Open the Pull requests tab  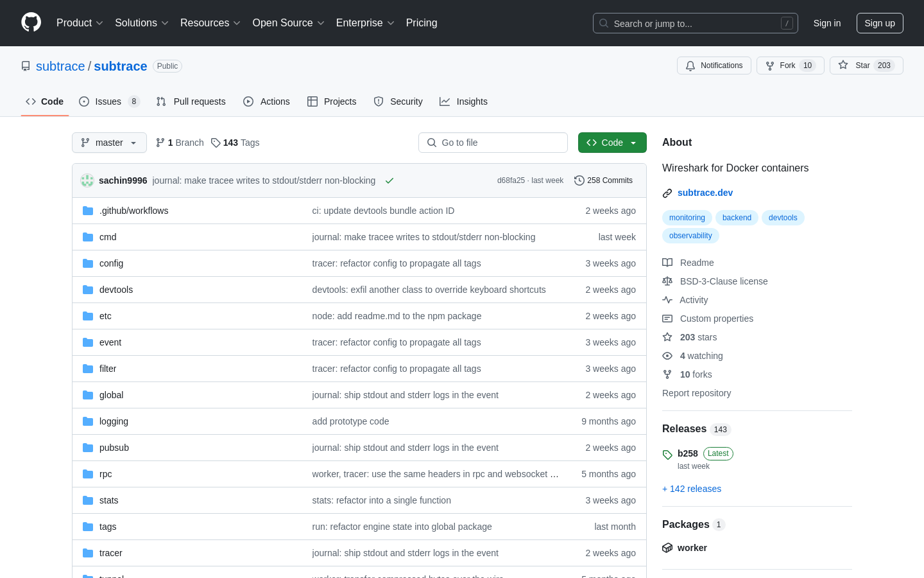pos(191,101)
